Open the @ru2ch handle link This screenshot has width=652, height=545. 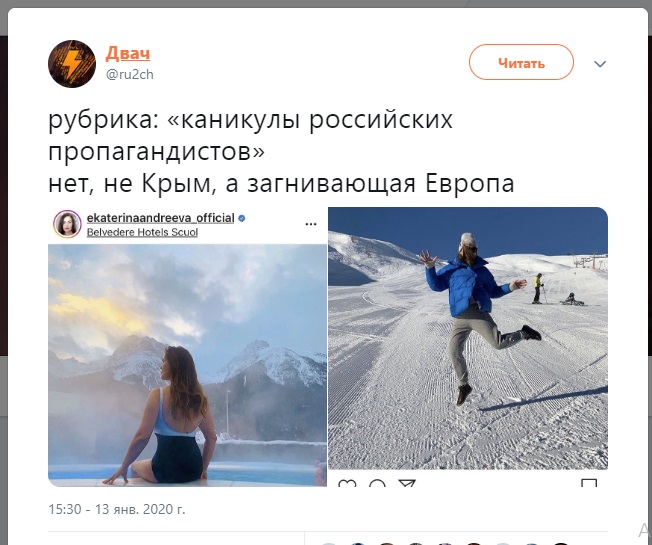[130, 74]
